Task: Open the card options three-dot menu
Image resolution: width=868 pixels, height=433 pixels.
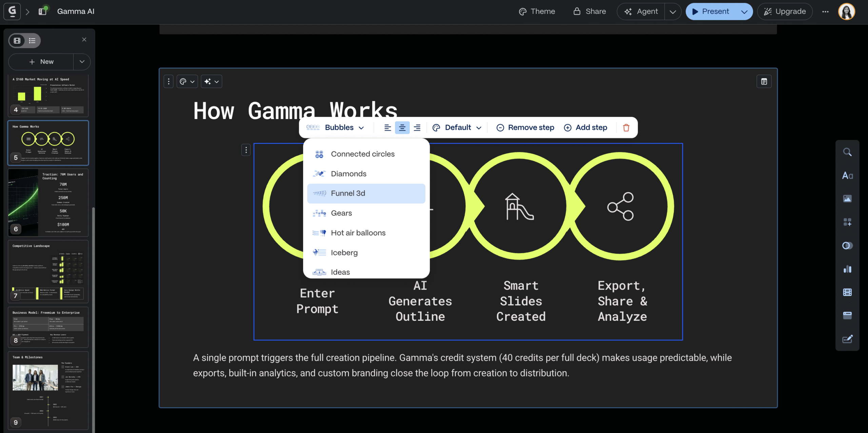Action: pyautogui.click(x=169, y=81)
